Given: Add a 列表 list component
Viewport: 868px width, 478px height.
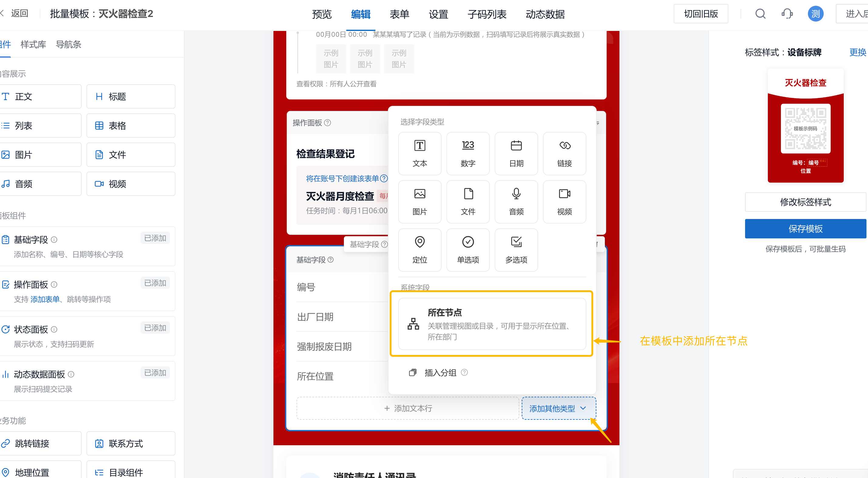Looking at the screenshot, I should [x=40, y=126].
